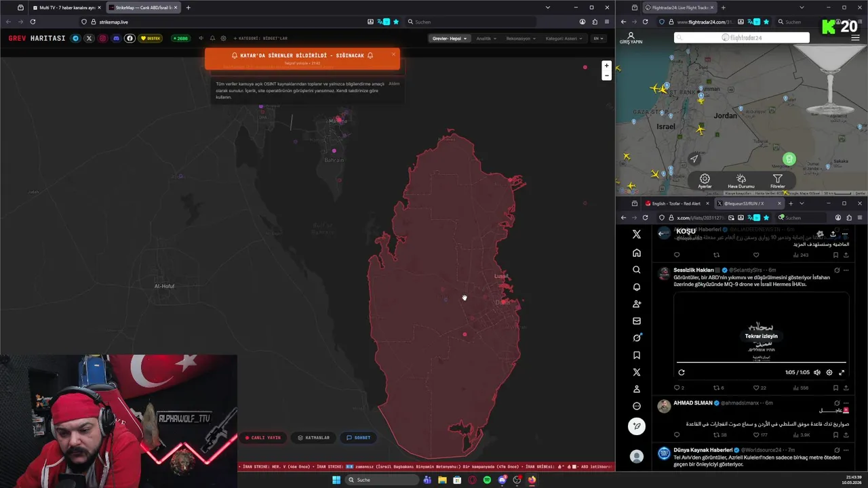Viewport: 868px width, 488px height.
Task: Open more options on AHMAD SLMAN tweet
Action: (x=846, y=403)
